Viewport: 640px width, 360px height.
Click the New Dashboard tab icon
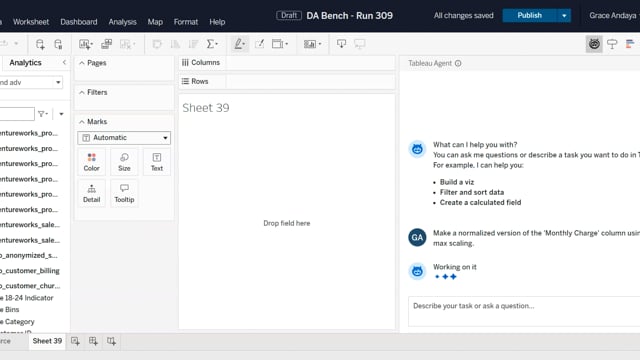[93, 341]
